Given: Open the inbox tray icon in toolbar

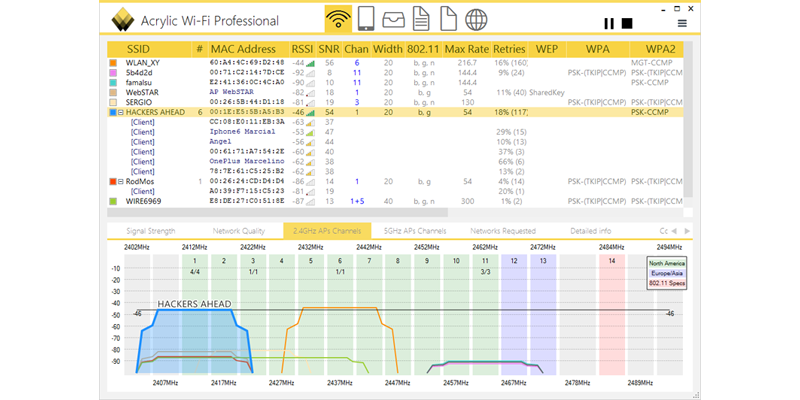Looking at the screenshot, I should point(393,20).
